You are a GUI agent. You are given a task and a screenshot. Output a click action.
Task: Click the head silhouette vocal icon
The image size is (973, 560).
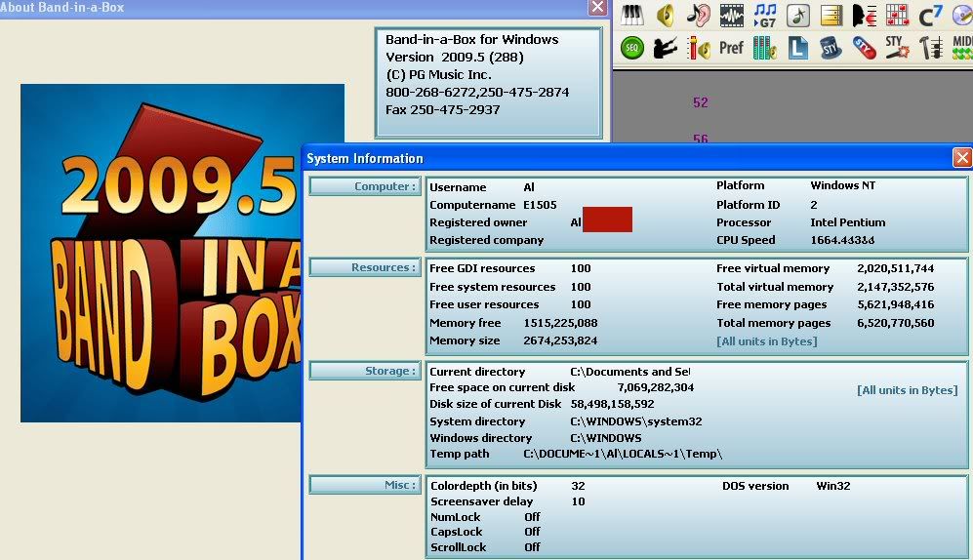[x=864, y=15]
